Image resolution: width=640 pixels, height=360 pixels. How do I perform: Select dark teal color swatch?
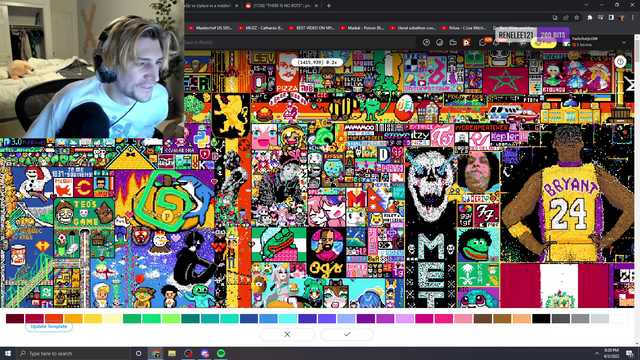coord(190,318)
